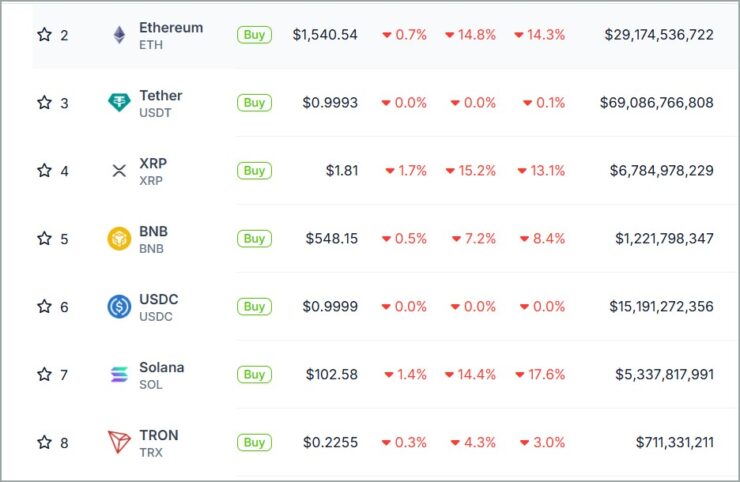Toggle the star next to Tether

[x=44, y=102]
